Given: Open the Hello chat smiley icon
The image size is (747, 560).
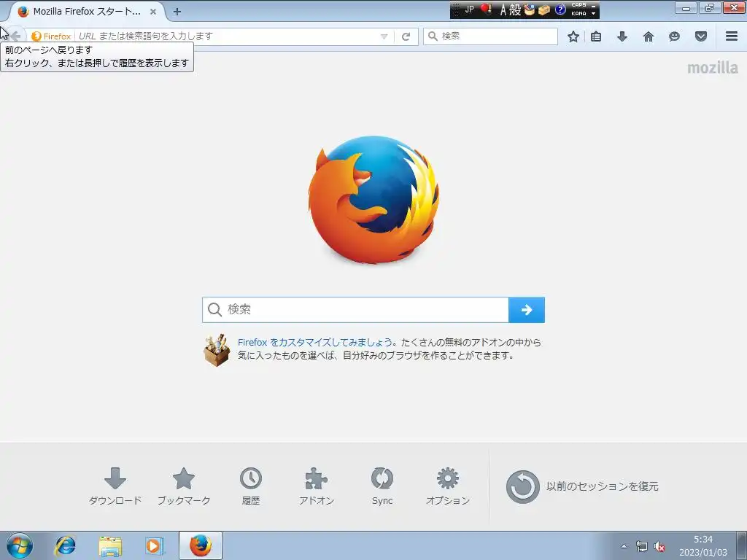Looking at the screenshot, I should (674, 36).
